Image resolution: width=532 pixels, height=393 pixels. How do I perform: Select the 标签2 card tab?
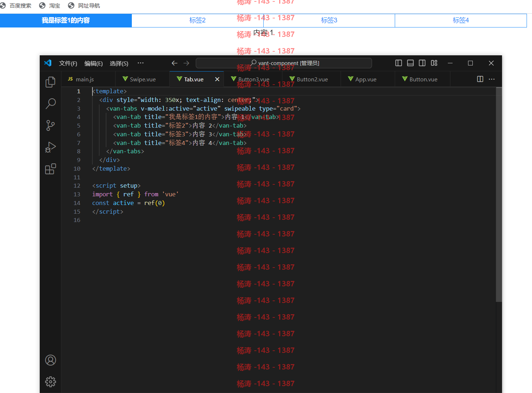pyautogui.click(x=198, y=20)
